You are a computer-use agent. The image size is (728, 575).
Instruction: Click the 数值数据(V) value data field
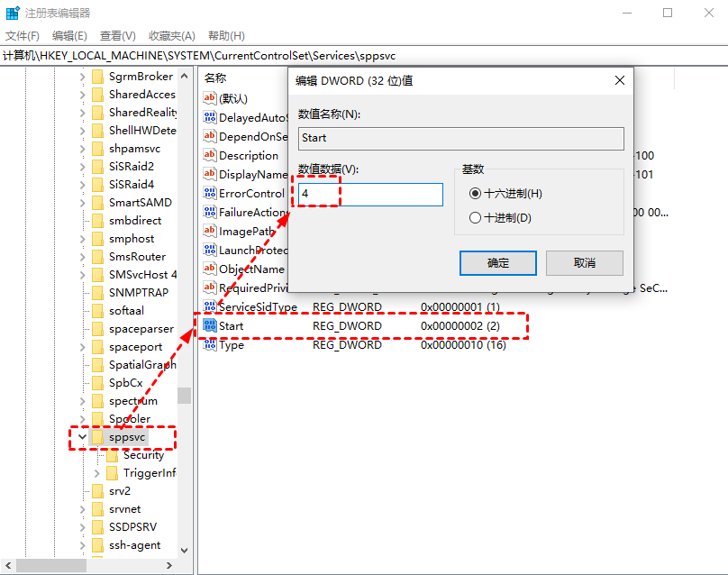(x=370, y=195)
